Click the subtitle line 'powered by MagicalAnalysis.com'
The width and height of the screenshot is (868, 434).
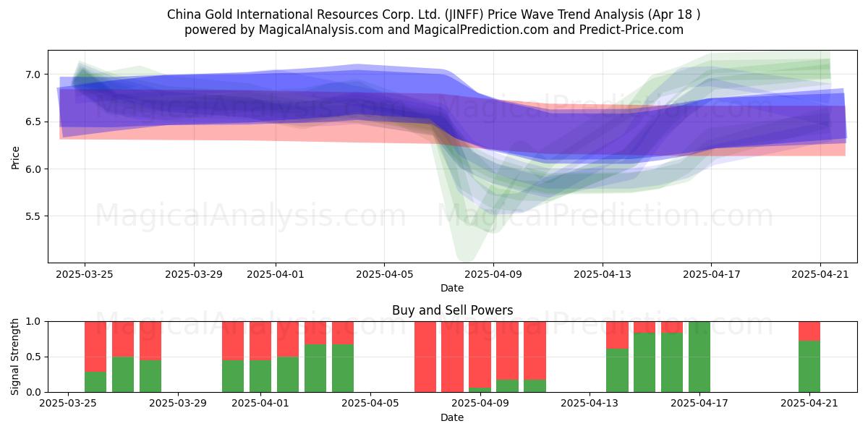[434, 30]
